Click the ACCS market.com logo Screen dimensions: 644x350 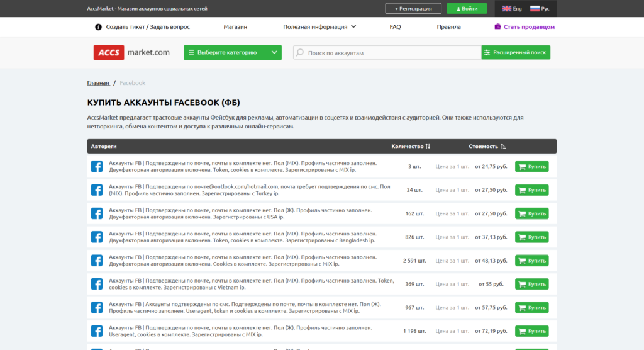131,52
